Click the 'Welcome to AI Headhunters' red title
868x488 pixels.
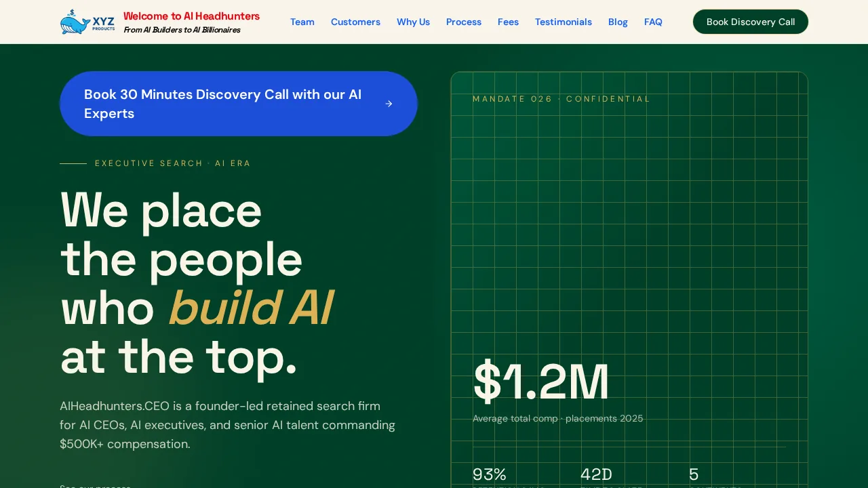[x=191, y=16]
